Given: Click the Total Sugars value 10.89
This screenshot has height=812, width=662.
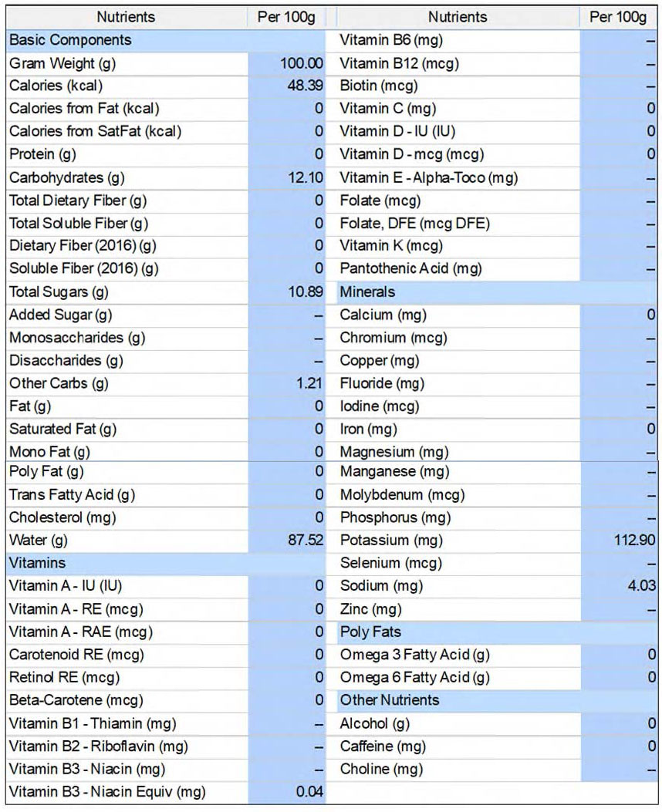Looking at the screenshot, I should [305, 291].
